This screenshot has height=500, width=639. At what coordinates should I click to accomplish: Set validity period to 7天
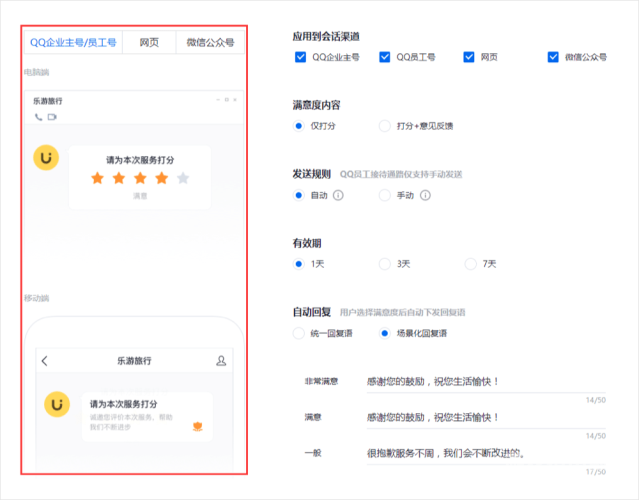pos(470,264)
